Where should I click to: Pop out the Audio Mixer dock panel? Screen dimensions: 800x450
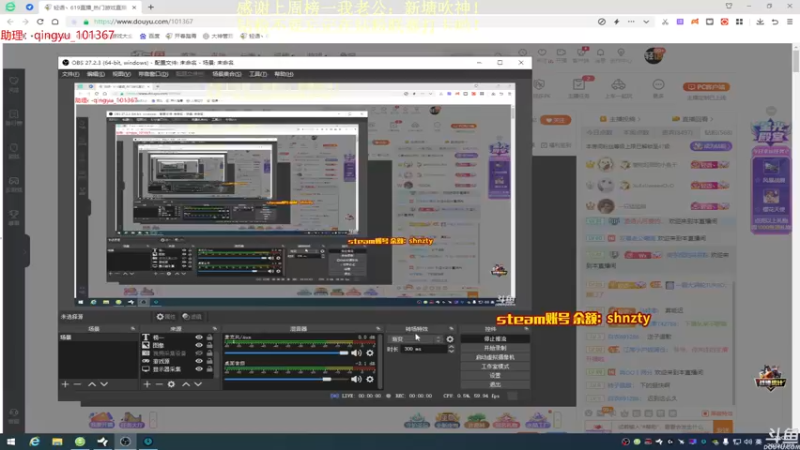click(378, 329)
